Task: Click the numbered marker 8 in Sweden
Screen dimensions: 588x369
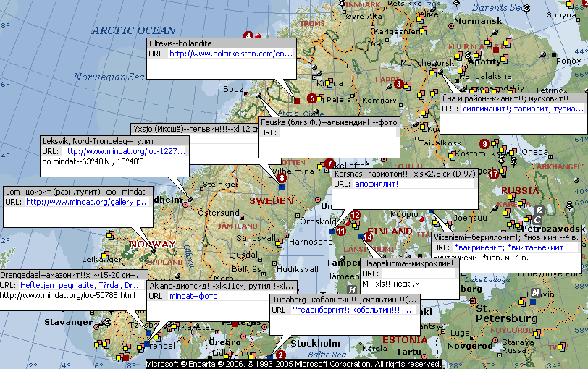Action: pyautogui.click(x=282, y=177)
